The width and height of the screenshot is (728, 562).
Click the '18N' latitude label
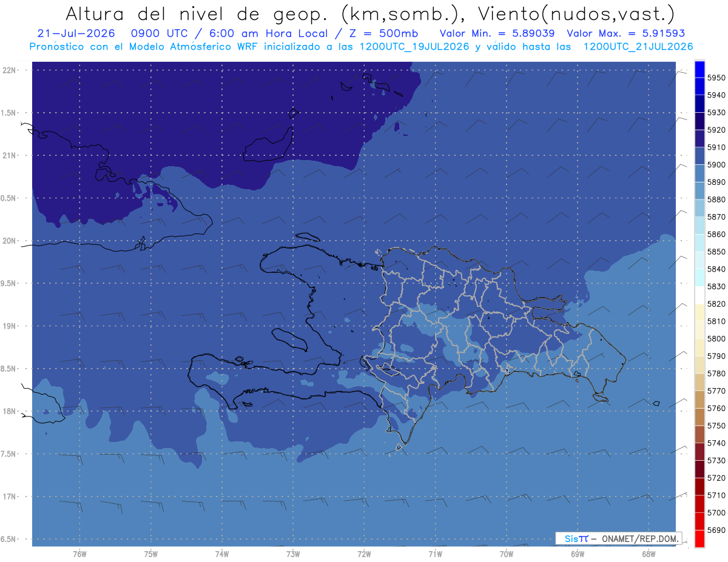(10, 411)
